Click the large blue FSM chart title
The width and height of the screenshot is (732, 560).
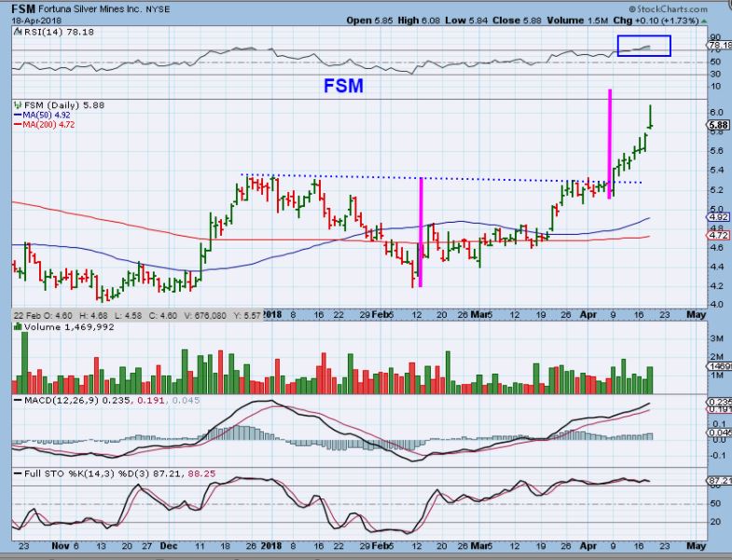[343, 86]
